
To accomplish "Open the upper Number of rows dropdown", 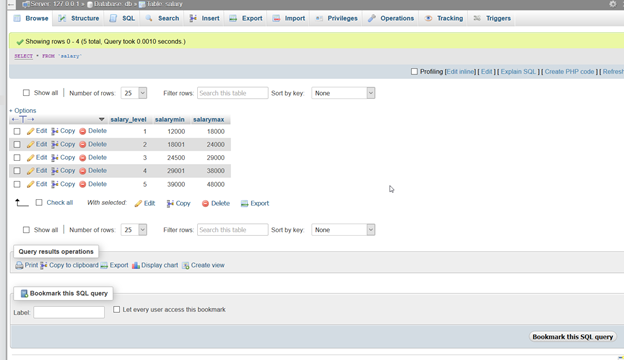I will point(134,93).
